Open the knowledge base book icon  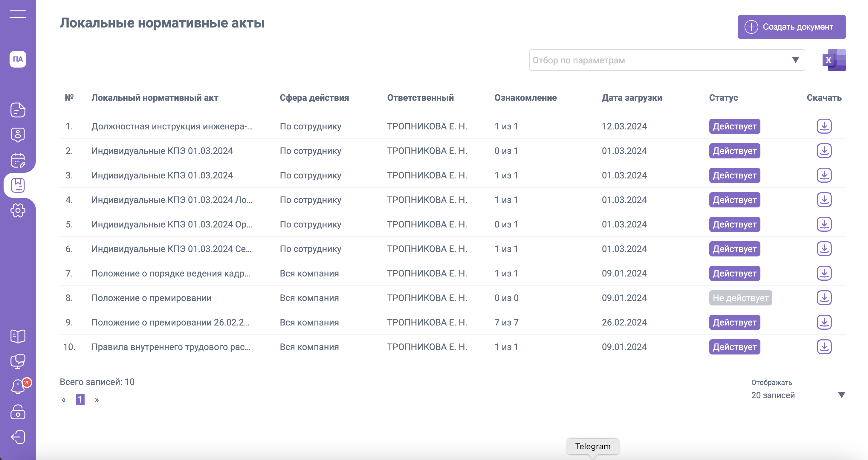click(18, 336)
